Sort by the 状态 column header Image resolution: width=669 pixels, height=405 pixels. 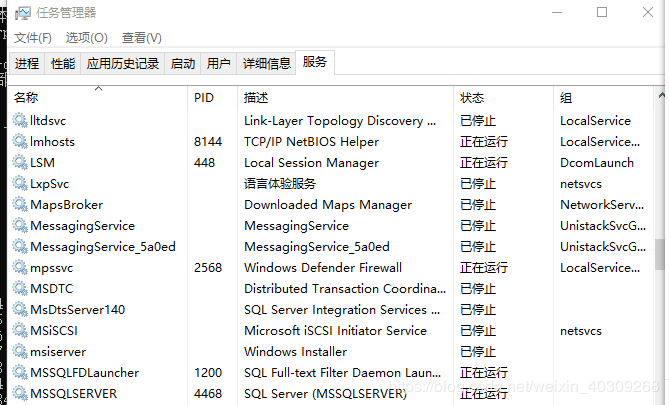click(x=472, y=98)
